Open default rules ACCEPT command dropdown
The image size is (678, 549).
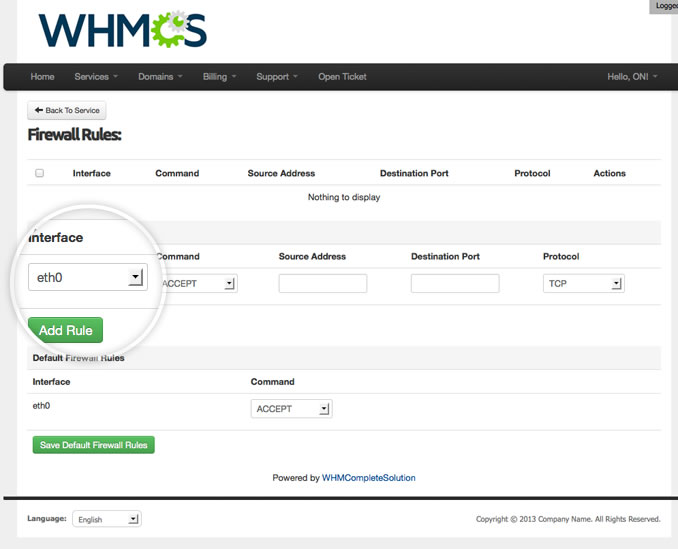coord(291,409)
